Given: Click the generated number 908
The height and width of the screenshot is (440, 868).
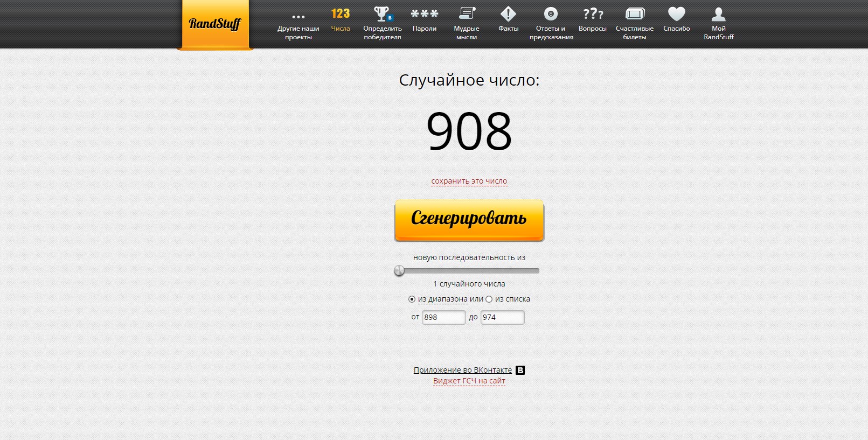Looking at the screenshot, I should (469, 131).
